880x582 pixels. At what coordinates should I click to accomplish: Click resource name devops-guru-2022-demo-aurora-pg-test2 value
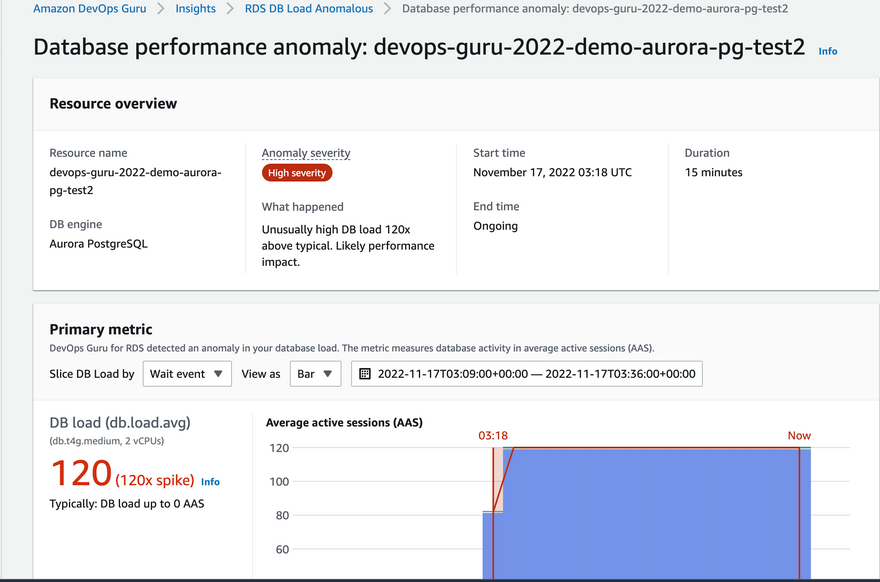[x=135, y=181]
